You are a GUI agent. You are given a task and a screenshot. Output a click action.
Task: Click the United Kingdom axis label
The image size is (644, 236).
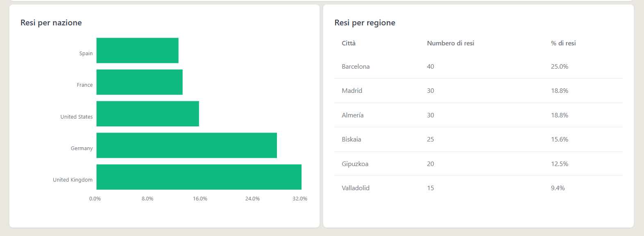click(x=73, y=180)
